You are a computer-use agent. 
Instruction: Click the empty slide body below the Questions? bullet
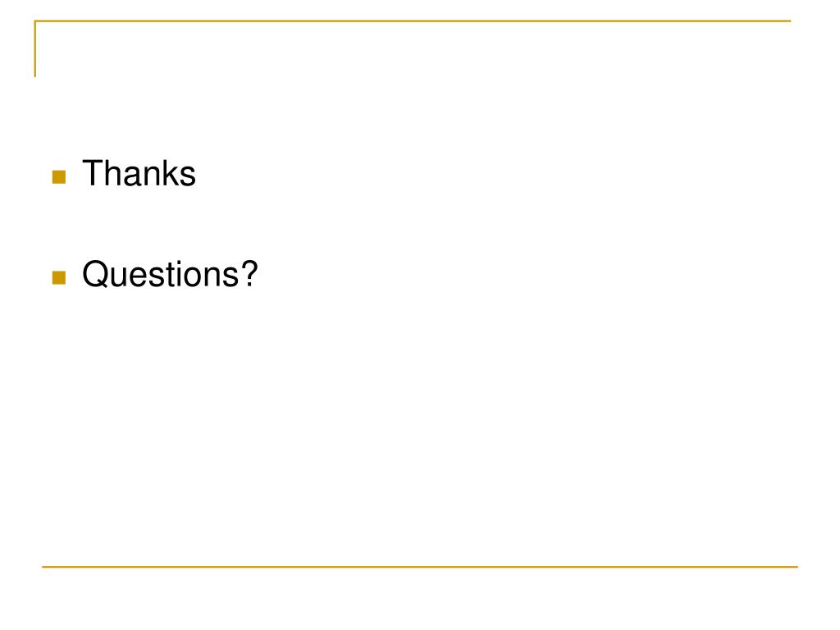[418, 428]
